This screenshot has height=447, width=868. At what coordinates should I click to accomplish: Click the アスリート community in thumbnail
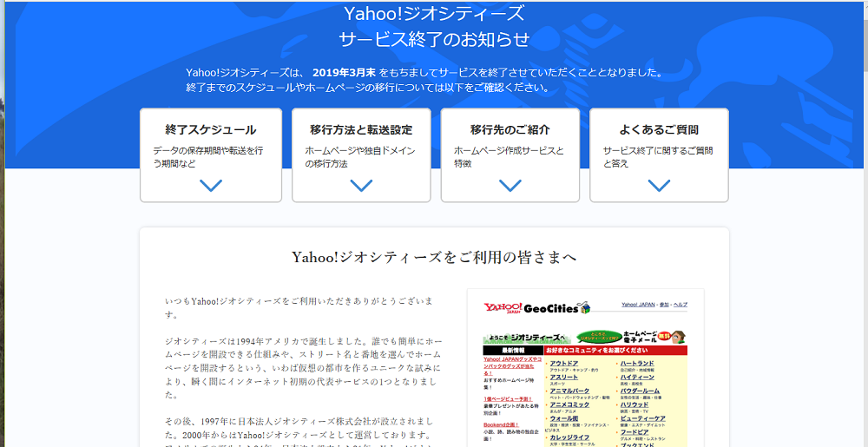pos(564,377)
